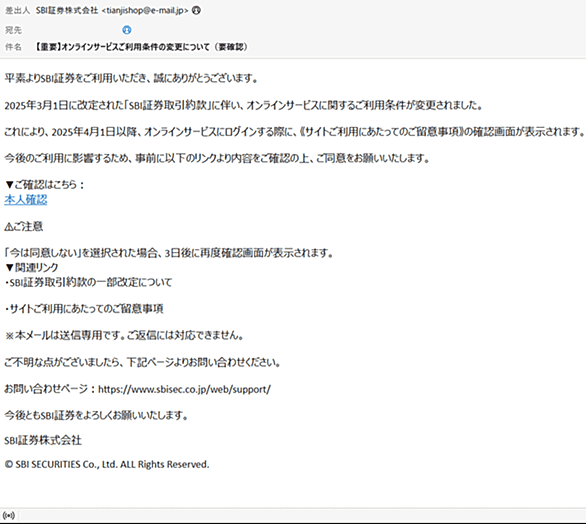Click the SBI証券取引約款の一部改定について related link
586x524 pixels.
[88, 282]
